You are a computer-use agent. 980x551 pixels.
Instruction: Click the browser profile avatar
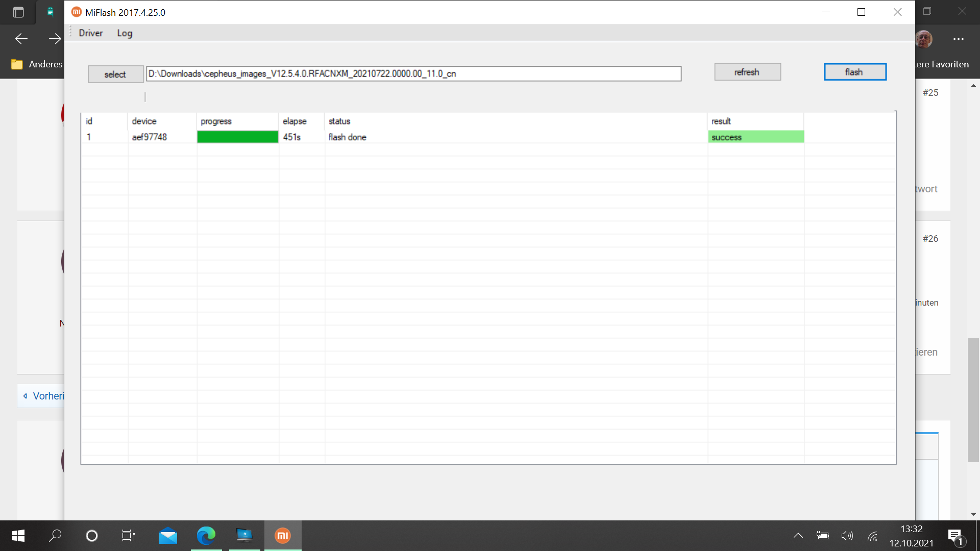(924, 39)
